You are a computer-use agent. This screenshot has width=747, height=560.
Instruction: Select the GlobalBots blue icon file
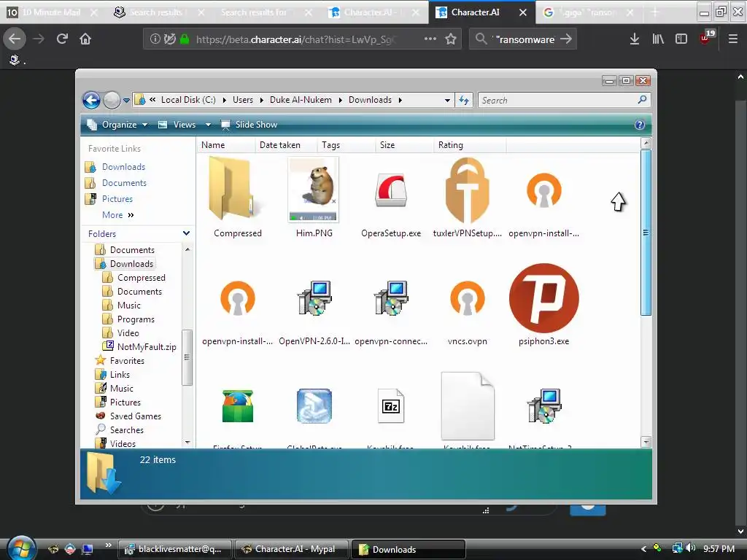click(x=314, y=406)
